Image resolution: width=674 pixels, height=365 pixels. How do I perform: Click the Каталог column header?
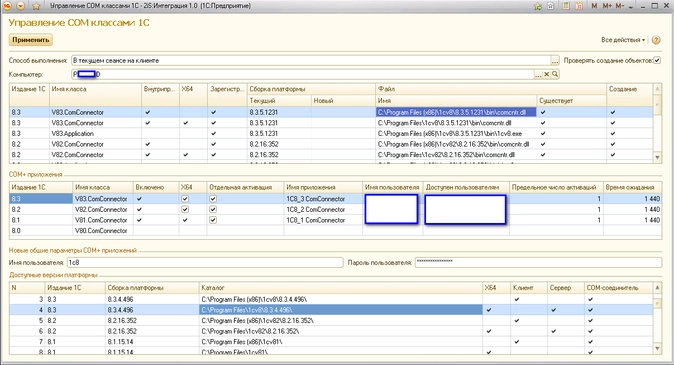(340, 288)
